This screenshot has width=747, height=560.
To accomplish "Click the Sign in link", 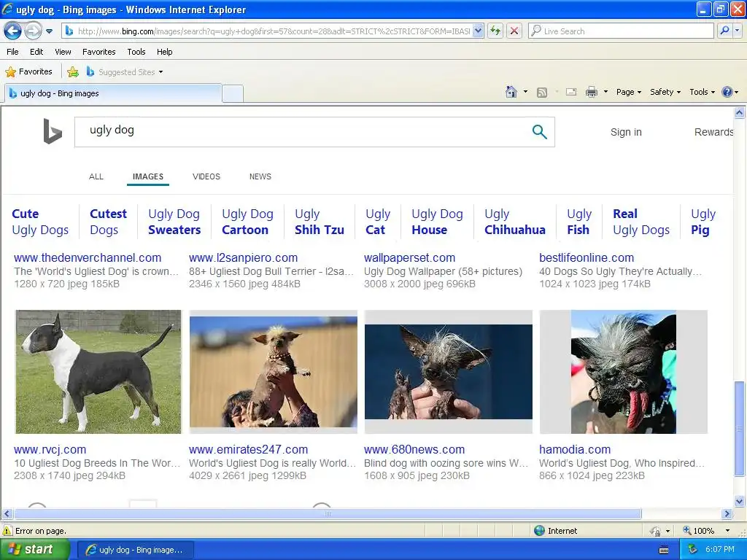I will [626, 132].
